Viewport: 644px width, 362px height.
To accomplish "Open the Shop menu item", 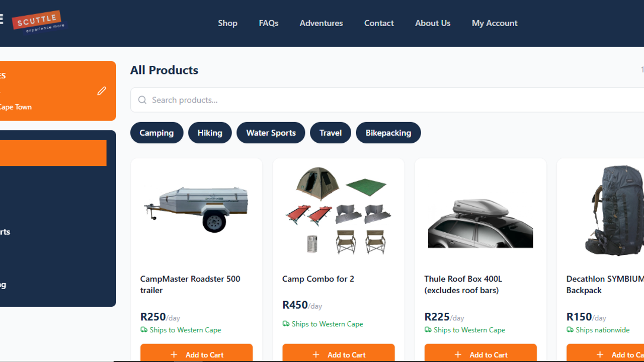I will coord(227,23).
